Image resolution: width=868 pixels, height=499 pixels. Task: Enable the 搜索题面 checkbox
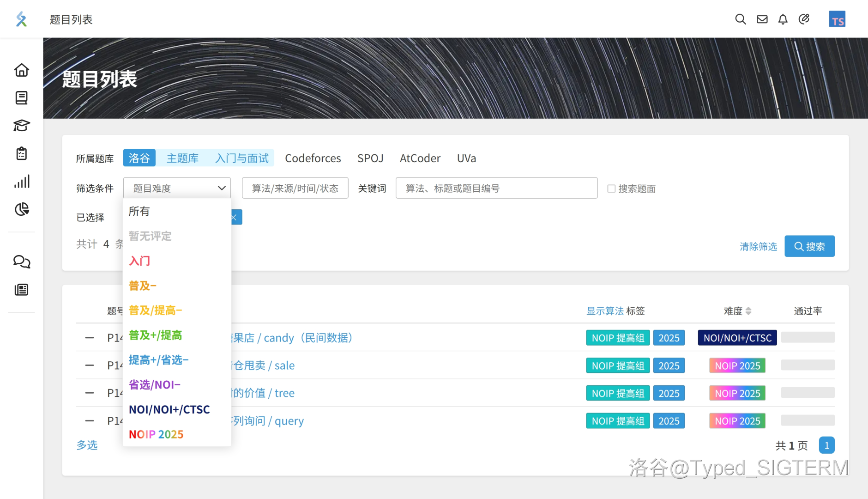click(611, 189)
